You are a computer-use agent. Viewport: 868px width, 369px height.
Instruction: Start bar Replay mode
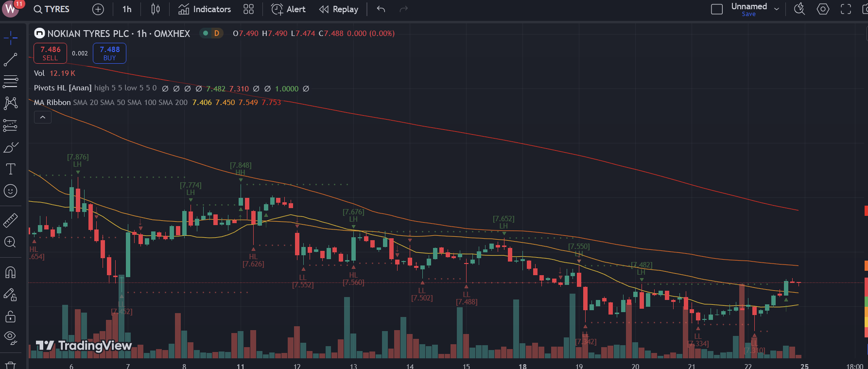point(339,9)
